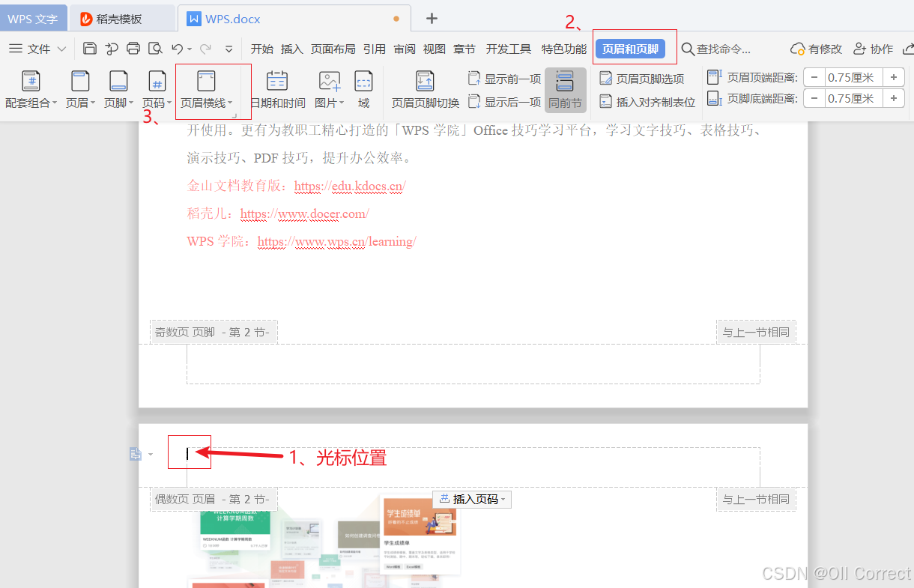The height and width of the screenshot is (588, 914).
Task: Click the 有修改 cloud status icon
Action: pos(798,49)
